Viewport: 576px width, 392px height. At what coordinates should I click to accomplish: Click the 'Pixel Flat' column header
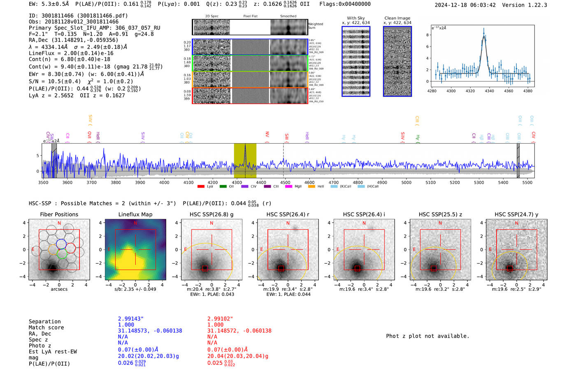pyautogui.click(x=250, y=16)
